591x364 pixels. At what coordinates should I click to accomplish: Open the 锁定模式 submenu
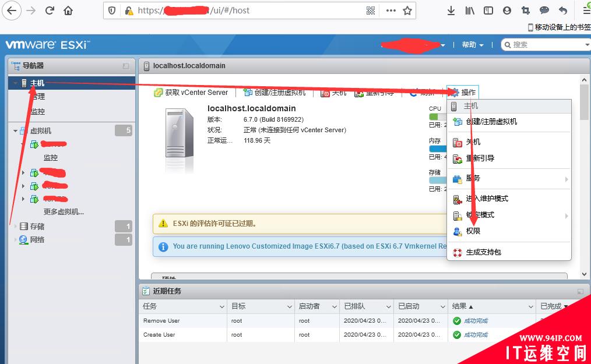(509, 215)
